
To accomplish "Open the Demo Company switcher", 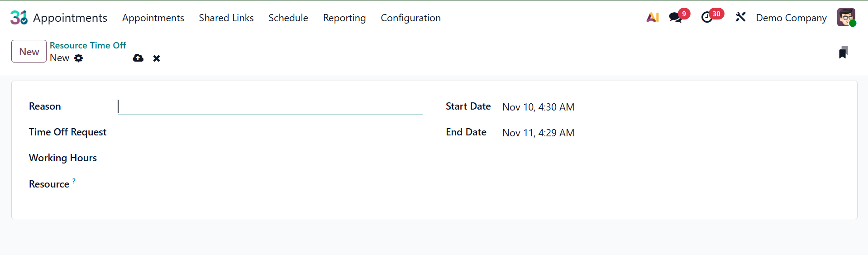I will 791,18.
